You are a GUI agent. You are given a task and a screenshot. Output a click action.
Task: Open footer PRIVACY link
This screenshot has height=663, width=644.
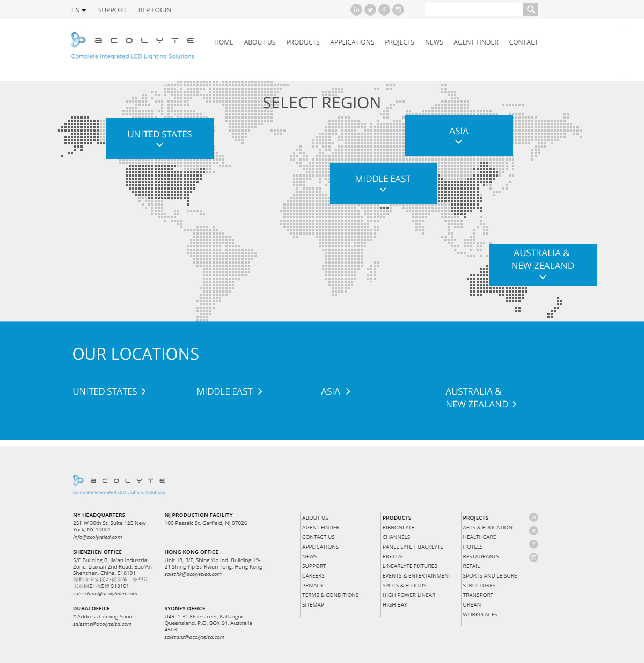pos(313,586)
